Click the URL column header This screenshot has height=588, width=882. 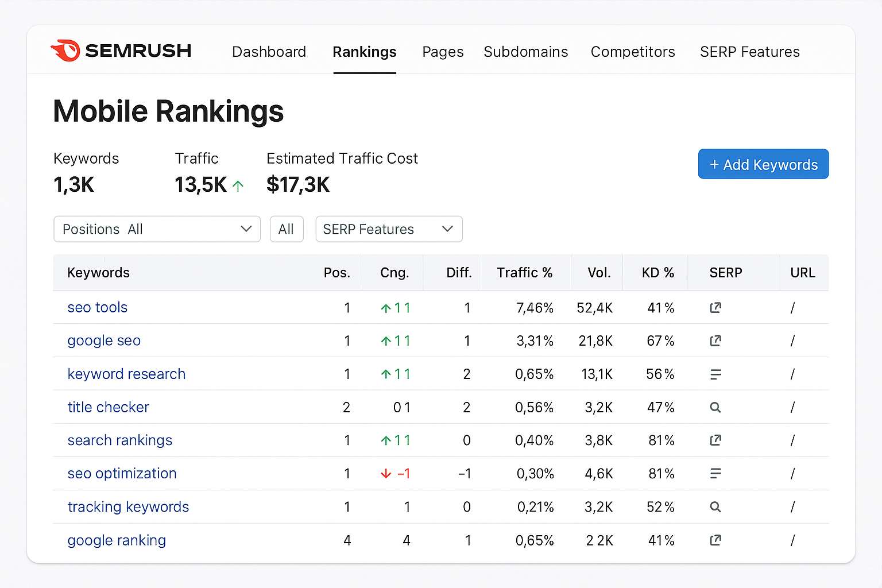[803, 273]
